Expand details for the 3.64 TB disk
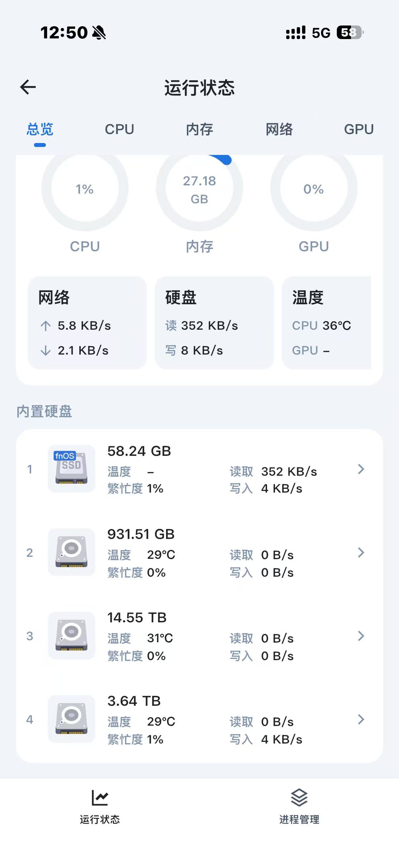The width and height of the screenshot is (399, 868). pos(361,719)
